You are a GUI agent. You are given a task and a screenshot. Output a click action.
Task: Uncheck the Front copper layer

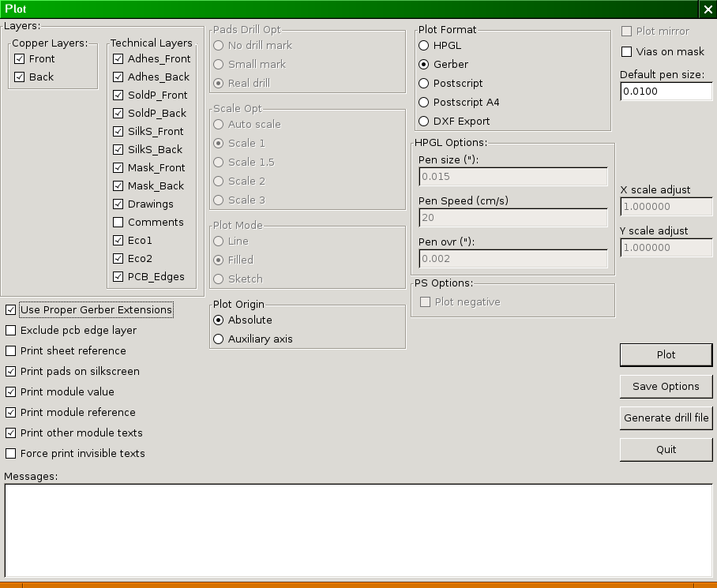click(20, 59)
